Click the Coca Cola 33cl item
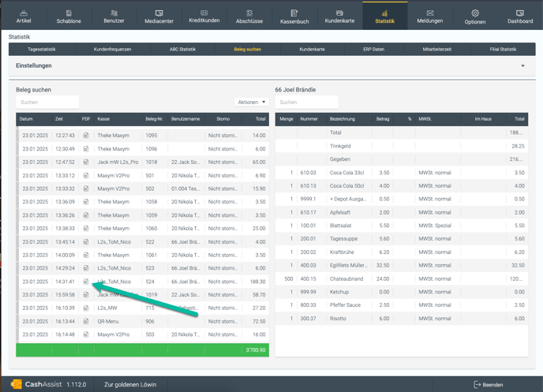 402,173
